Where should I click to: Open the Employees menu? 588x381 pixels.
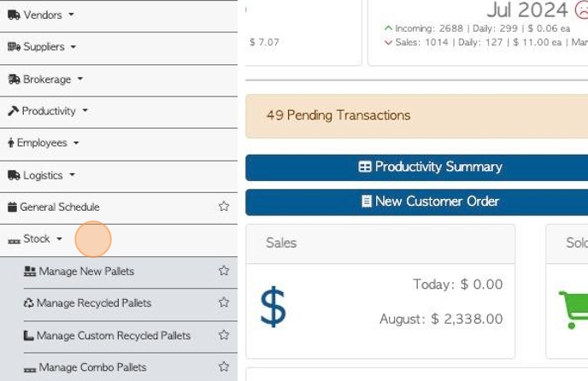pos(43,143)
